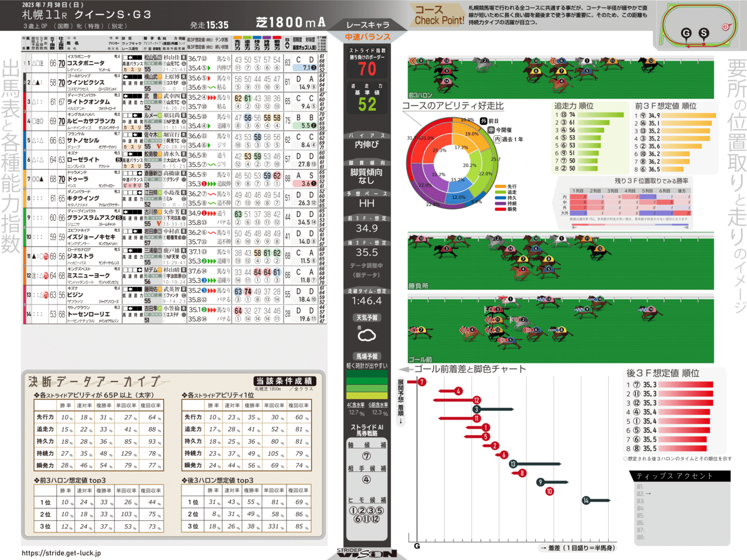Click goal chart marker number 4
The image size is (747, 560).
click(459, 391)
